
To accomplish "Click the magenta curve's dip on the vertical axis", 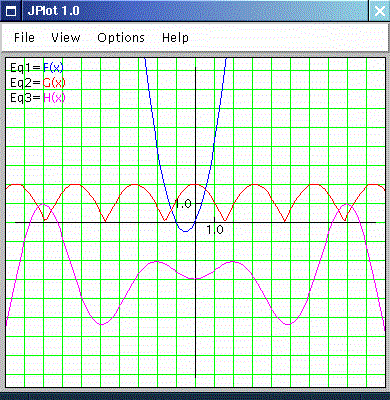I will click(x=195, y=279).
